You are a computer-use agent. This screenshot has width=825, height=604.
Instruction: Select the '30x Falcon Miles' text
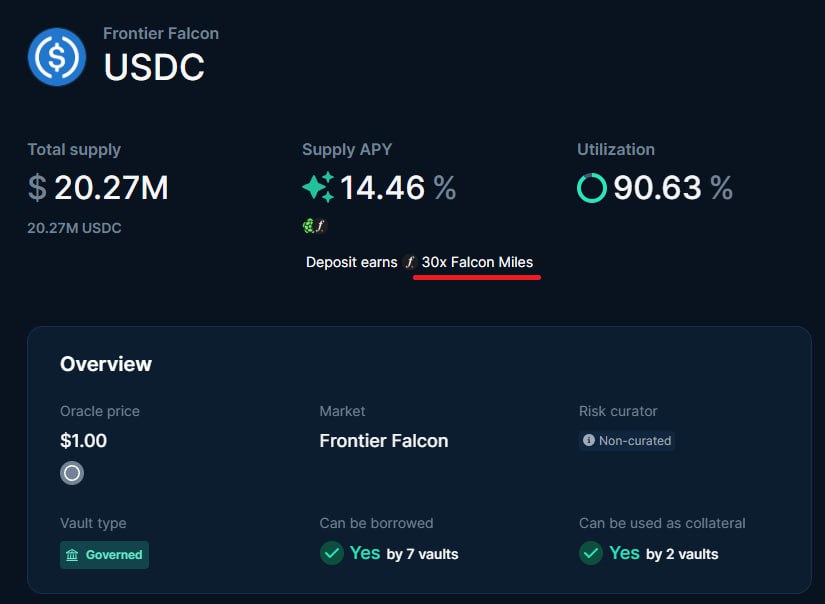(x=477, y=262)
